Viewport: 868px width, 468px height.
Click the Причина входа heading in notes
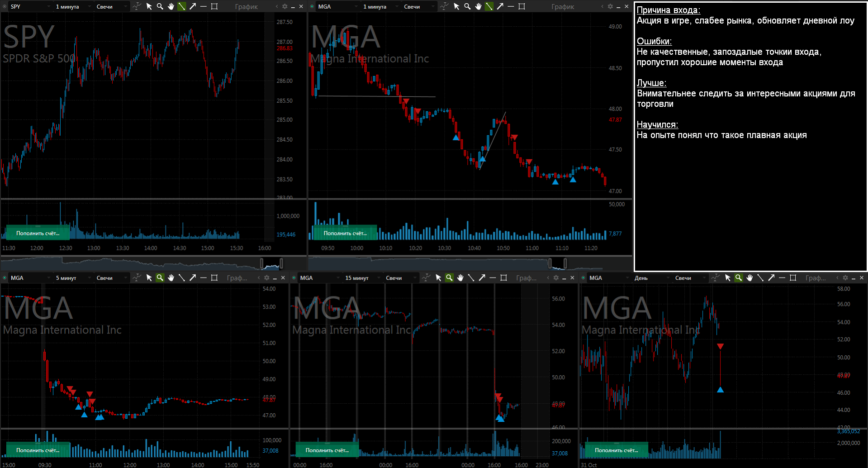pos(668,10)
